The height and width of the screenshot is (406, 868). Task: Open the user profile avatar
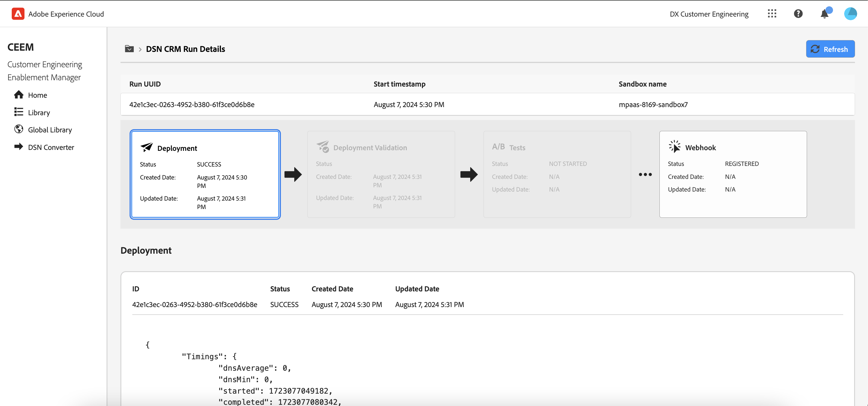pos(850,14)
